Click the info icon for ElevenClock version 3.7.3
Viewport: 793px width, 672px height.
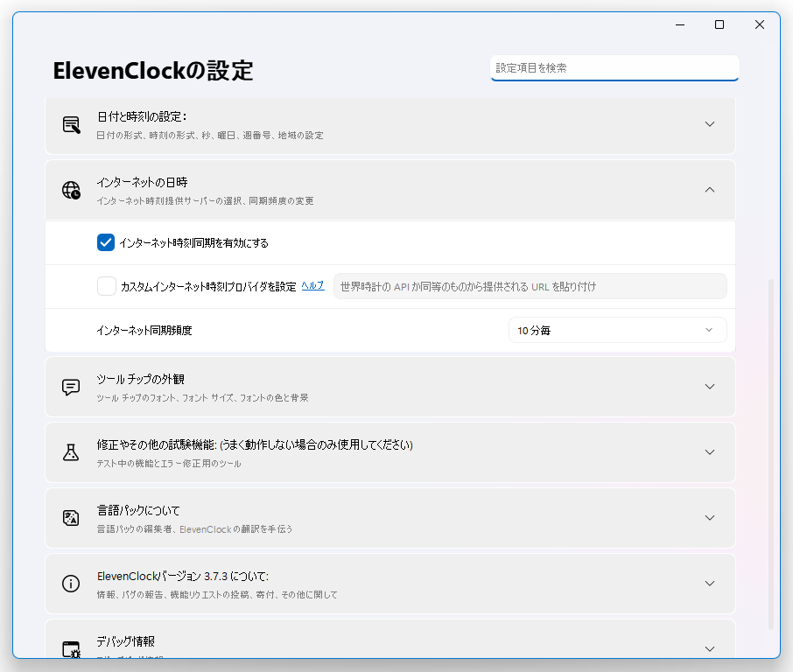tap(71, 584)
